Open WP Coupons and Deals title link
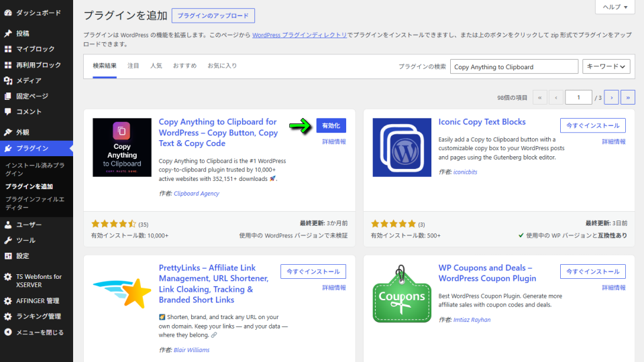 pyautogui.click(x=487, y=273)
